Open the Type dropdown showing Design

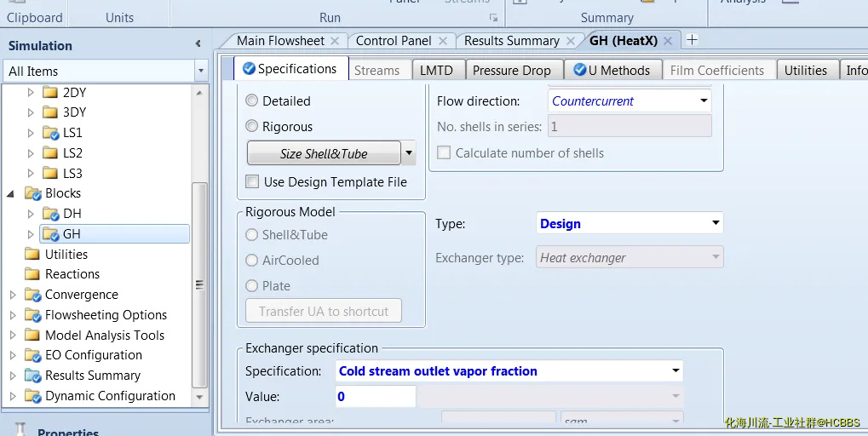coord(714,224)
